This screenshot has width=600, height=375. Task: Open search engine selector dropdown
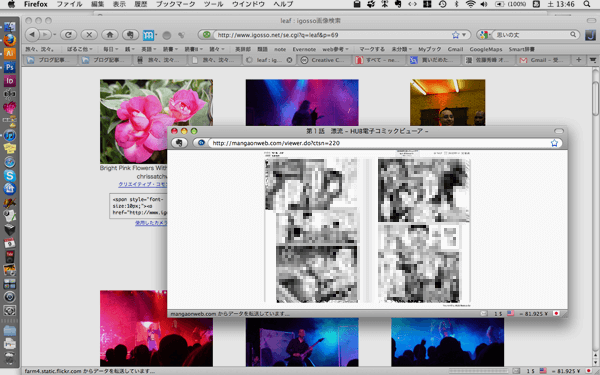(x=484, y=35)
